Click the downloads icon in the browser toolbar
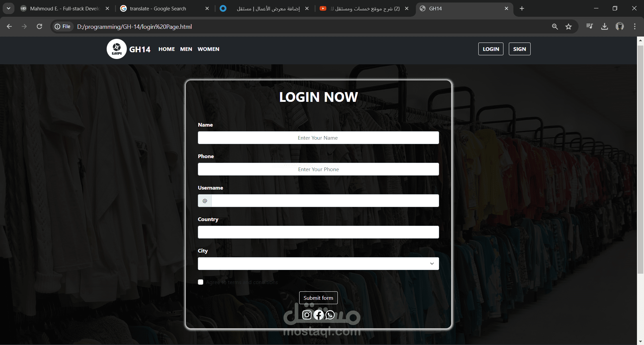This screenshot has height=345, width=644. (x=604, y=26)
